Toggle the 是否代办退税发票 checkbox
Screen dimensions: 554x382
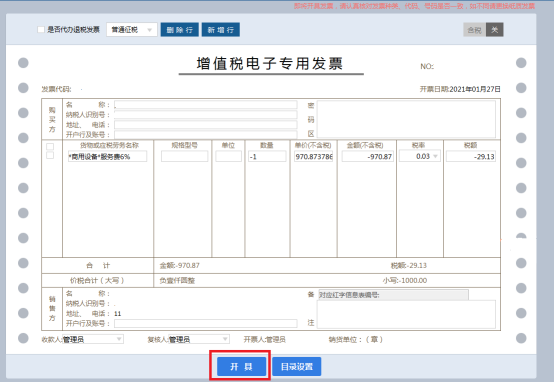pyautogui.click(x=41, y=30)
